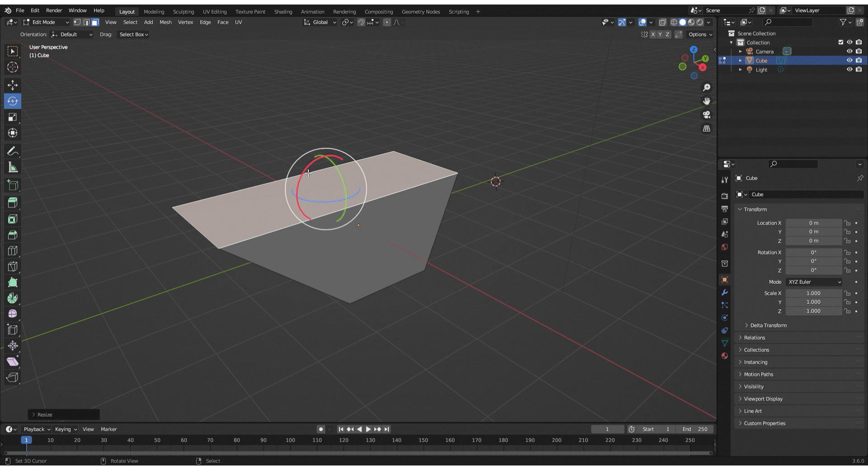This screenshot has width=868, height=470.
Task: Expand the Delta Transform panel
Action: pyautogui.click(x=768, y=325)
